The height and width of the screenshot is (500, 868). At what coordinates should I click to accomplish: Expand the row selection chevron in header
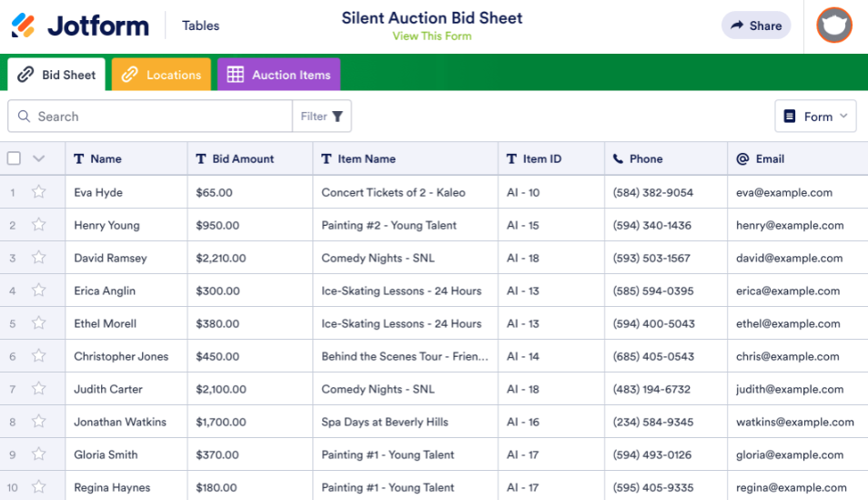click(x=38, y=158)
